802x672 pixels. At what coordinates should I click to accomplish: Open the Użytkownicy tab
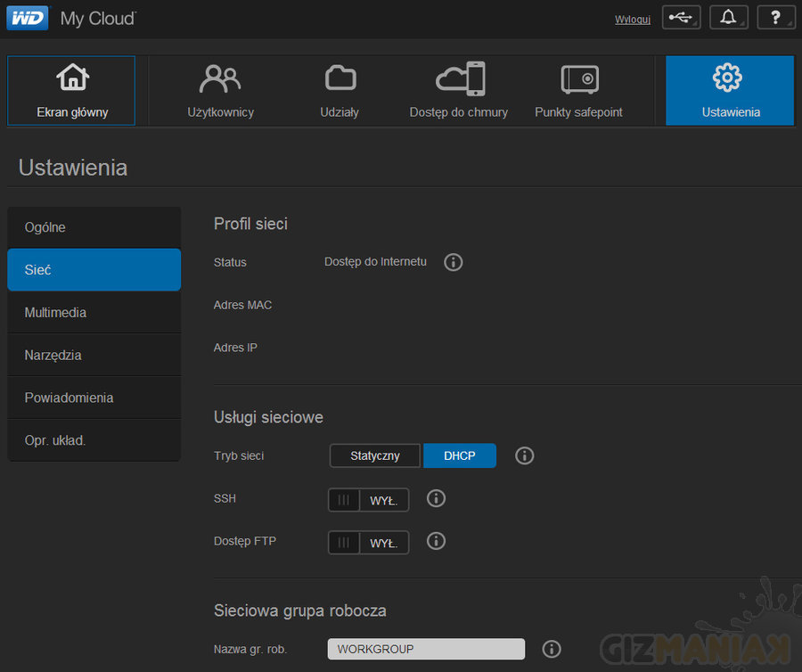click(x=220, y=91)
